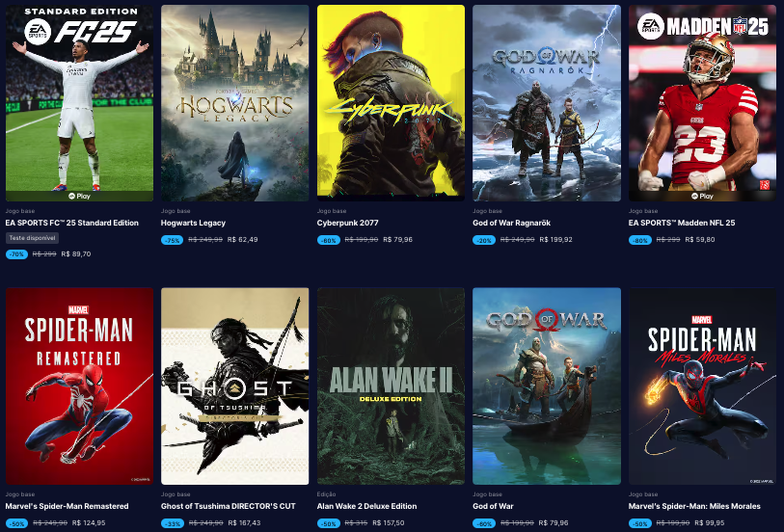The image size is (784, 532).
Task: Click the -60% badge on God of War
Action: [484, 523]
